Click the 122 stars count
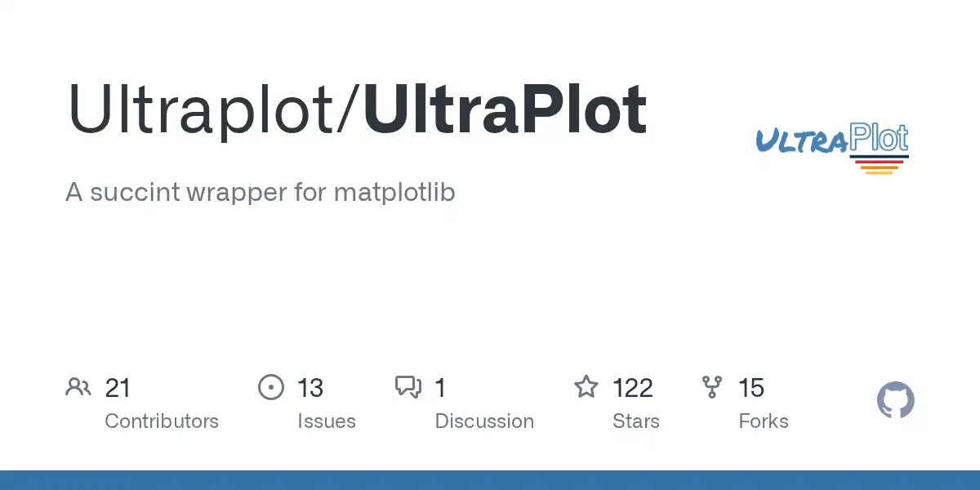The image size is (980, 490). 633,388
